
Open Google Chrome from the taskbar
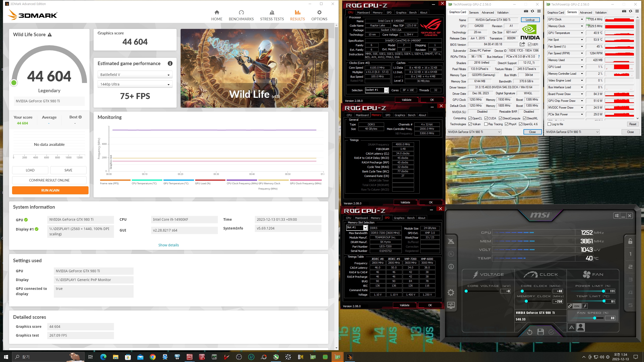click(x=152, y=357)
